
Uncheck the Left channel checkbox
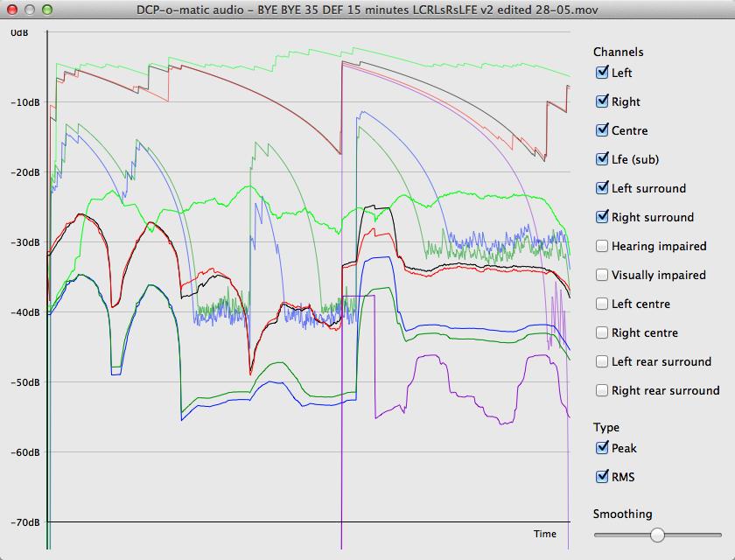click(x=602, y=73)
